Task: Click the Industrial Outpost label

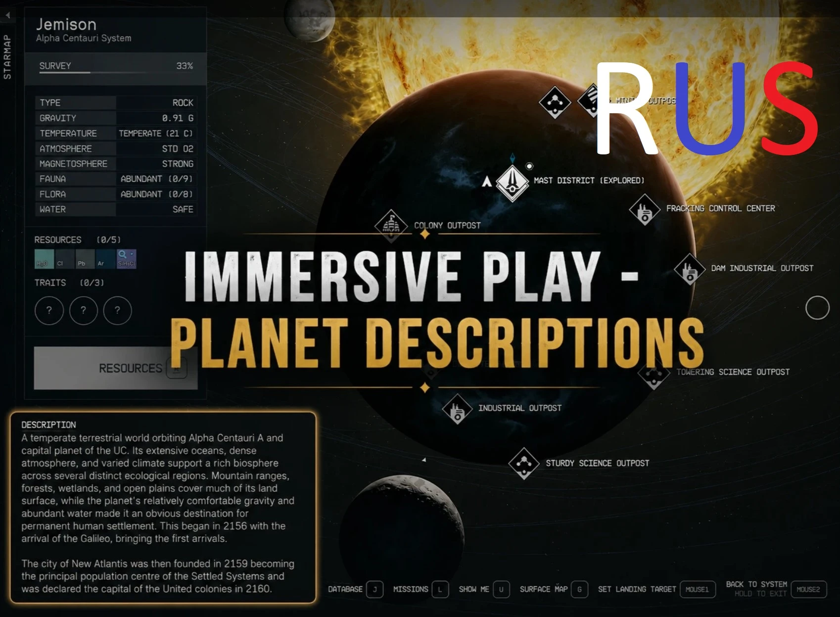Action: (520, 408)
